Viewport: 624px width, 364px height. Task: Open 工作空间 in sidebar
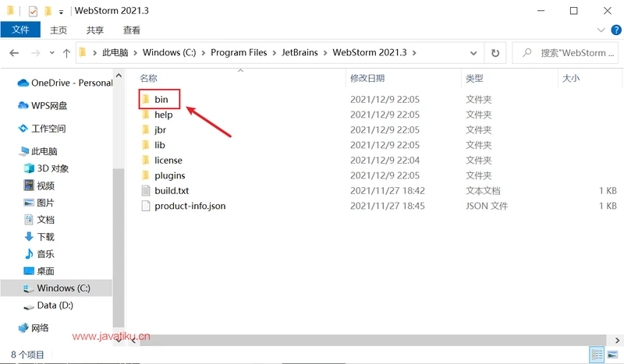click(42, 129)
